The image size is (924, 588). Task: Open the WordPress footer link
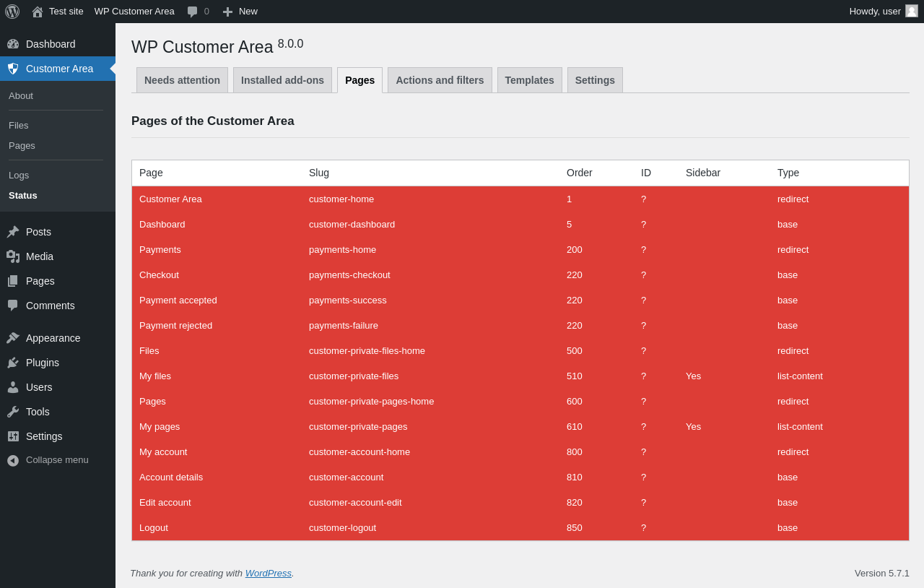(x=268, y=573)
